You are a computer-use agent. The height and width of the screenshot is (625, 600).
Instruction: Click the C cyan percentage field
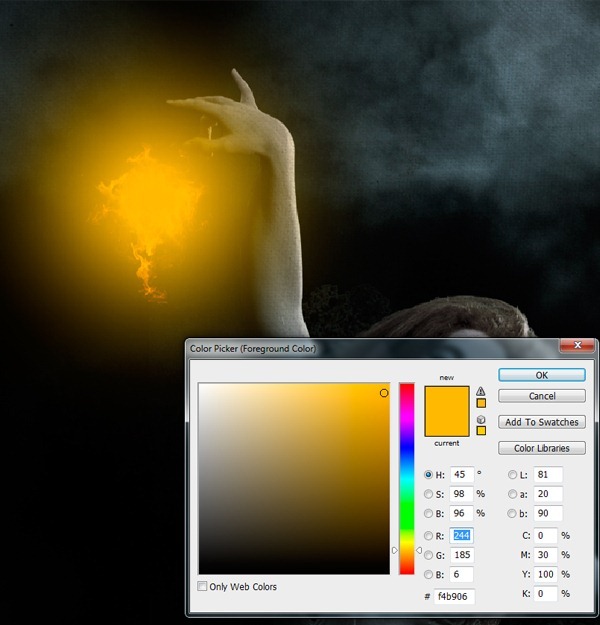[545, 535]
